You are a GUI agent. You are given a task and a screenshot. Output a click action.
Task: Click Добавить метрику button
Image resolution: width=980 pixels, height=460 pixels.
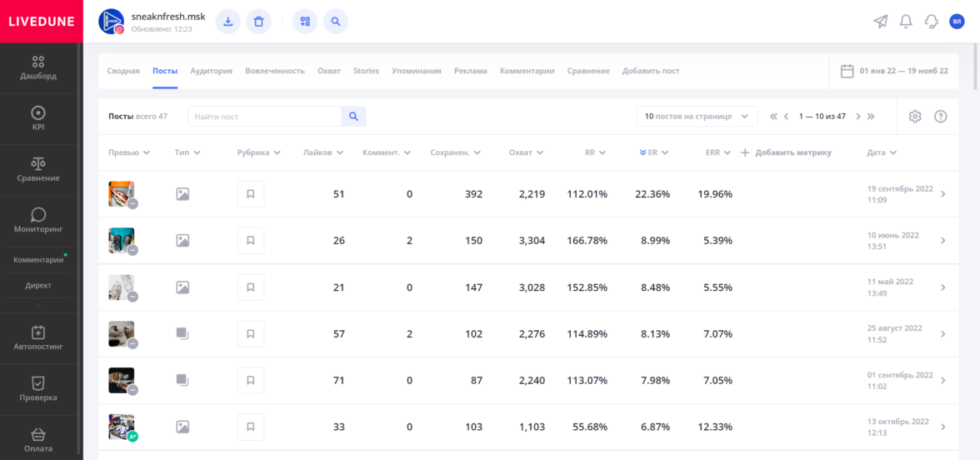(x=786, y=152)
